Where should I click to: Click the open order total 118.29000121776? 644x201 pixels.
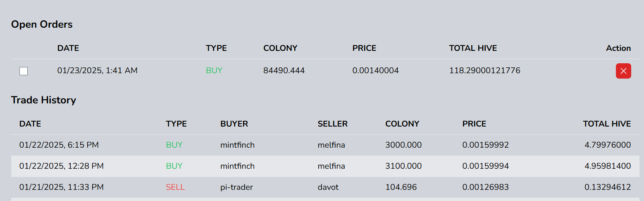(484, 71)
